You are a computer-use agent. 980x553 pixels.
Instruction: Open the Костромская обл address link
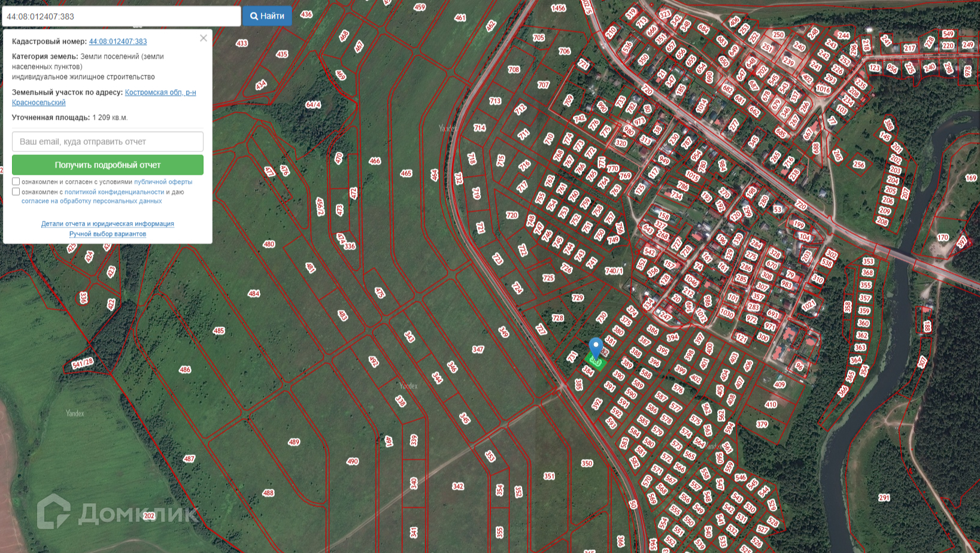104,97
